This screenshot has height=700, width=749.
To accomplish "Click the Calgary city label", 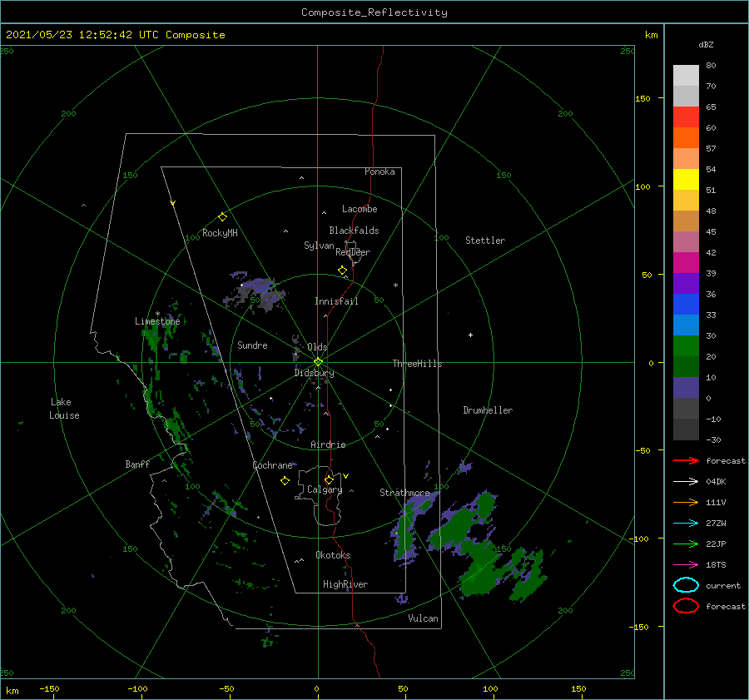I will coord(325,489).
